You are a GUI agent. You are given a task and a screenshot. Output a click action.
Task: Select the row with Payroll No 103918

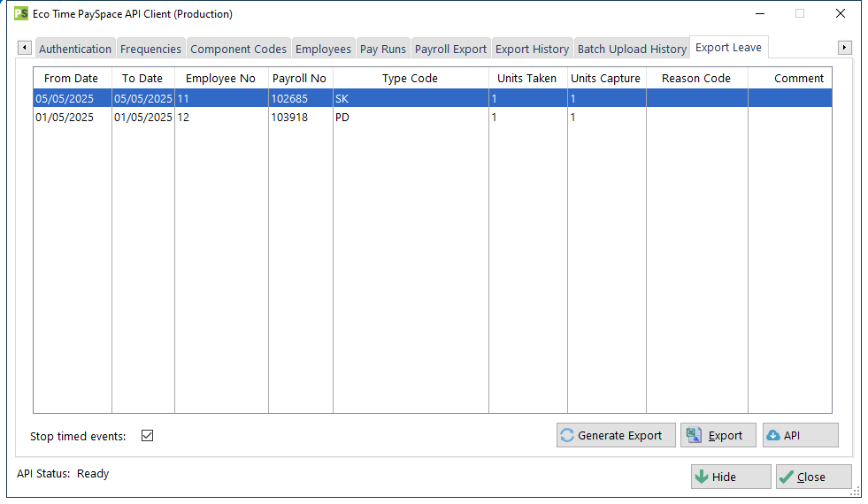click(289, 117)
